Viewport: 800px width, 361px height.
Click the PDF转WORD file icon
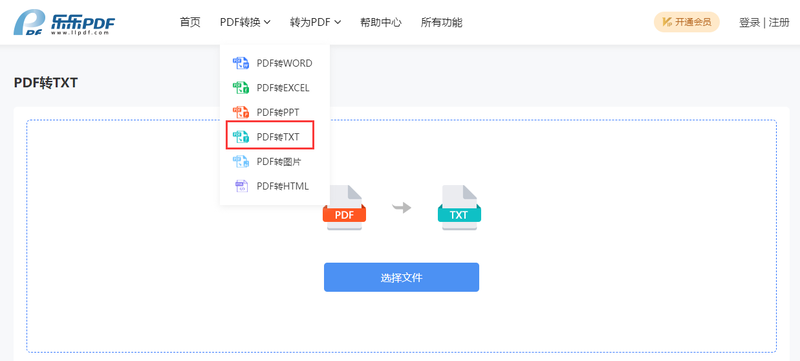[241, 63]
